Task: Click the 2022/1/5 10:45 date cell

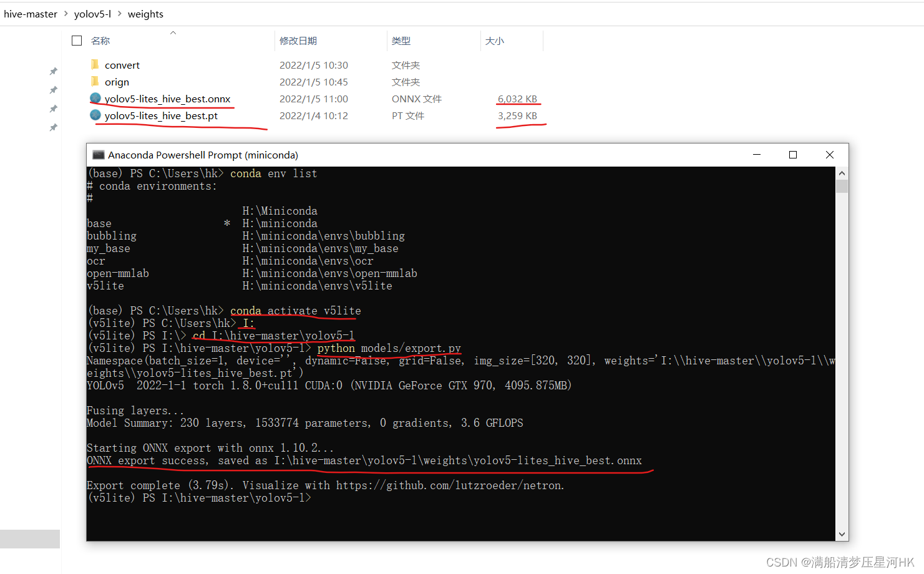Action: [x=314, y=82]
